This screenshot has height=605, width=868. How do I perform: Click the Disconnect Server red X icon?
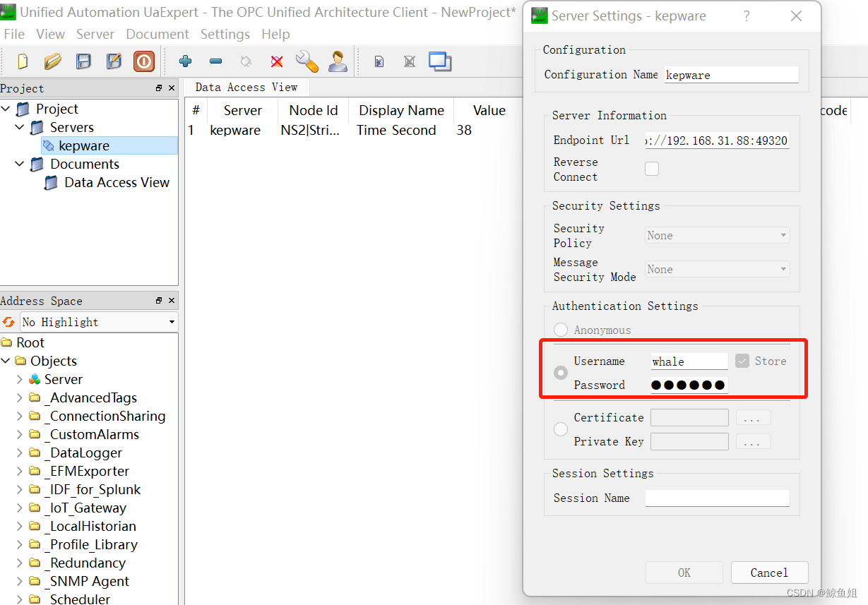tap(277, 62)
